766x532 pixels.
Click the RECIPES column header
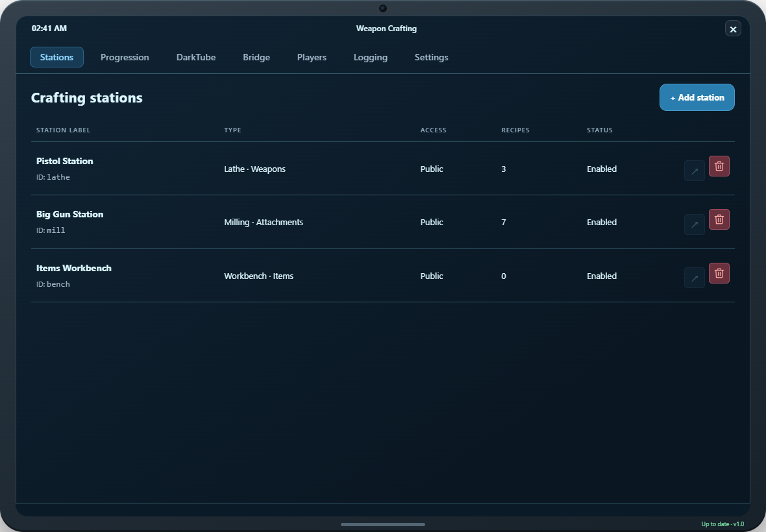coord(515,130)
